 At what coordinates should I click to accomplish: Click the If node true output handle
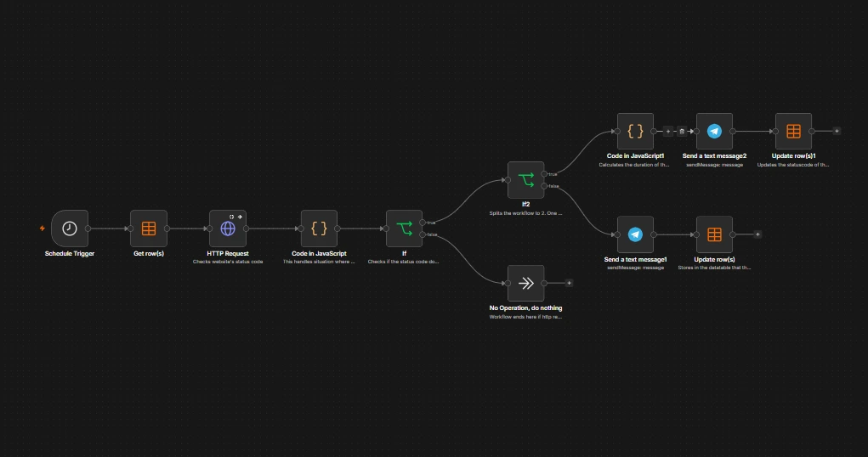pyautogui.click(x=423, y=223)
